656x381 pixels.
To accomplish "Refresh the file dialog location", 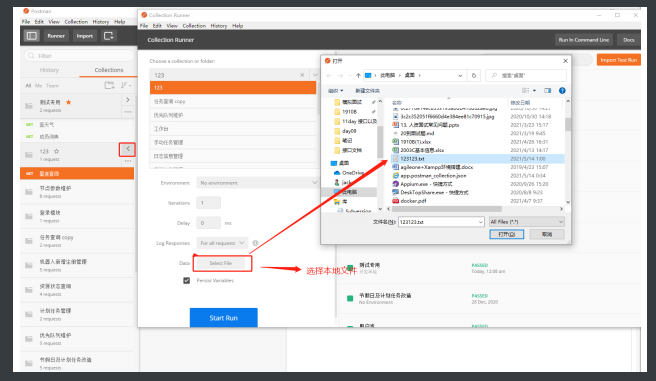I will tap(474, 75).
